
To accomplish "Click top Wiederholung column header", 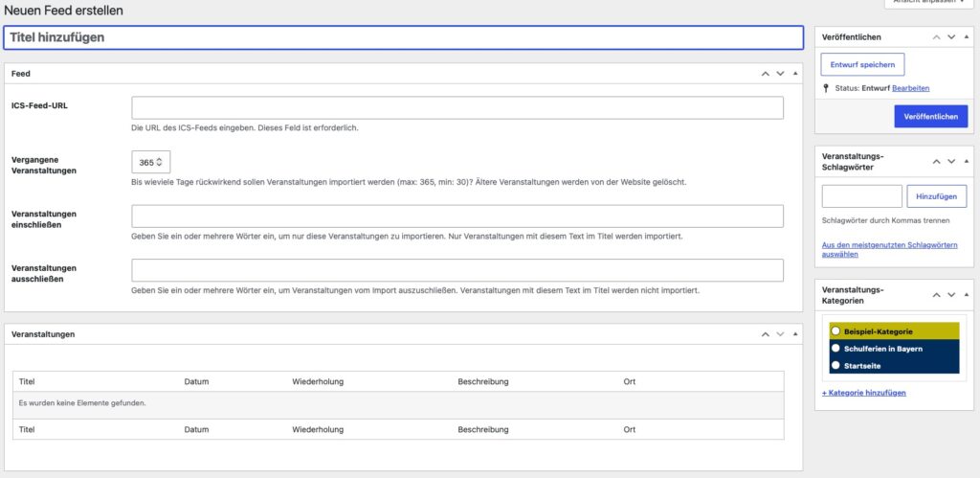I will 318,381.
